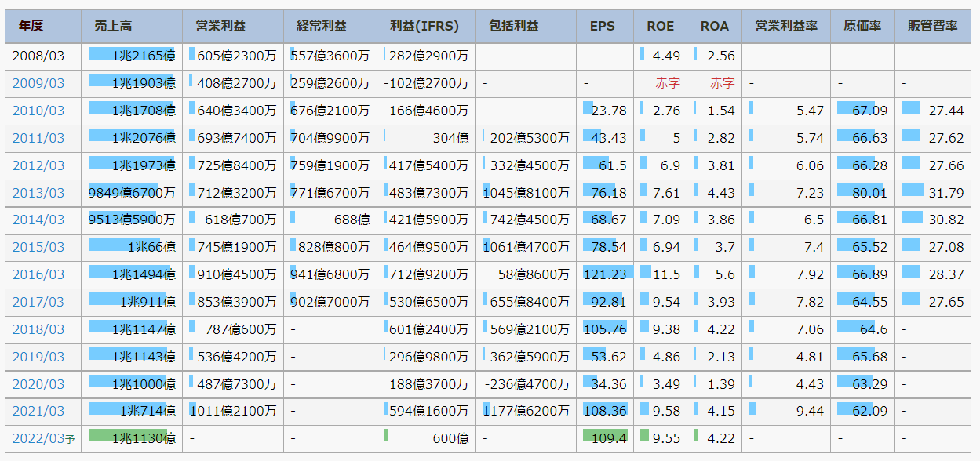
Task: Select ROA value 5.6
Action: [x=725, y=274]
